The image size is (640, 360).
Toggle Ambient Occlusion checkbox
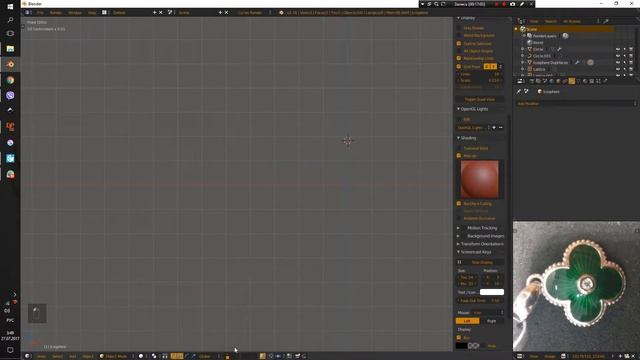point(459,218)
